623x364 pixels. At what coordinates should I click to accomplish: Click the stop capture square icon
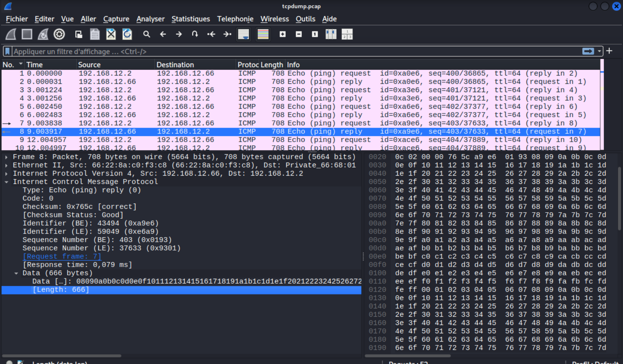click(27, 34)
